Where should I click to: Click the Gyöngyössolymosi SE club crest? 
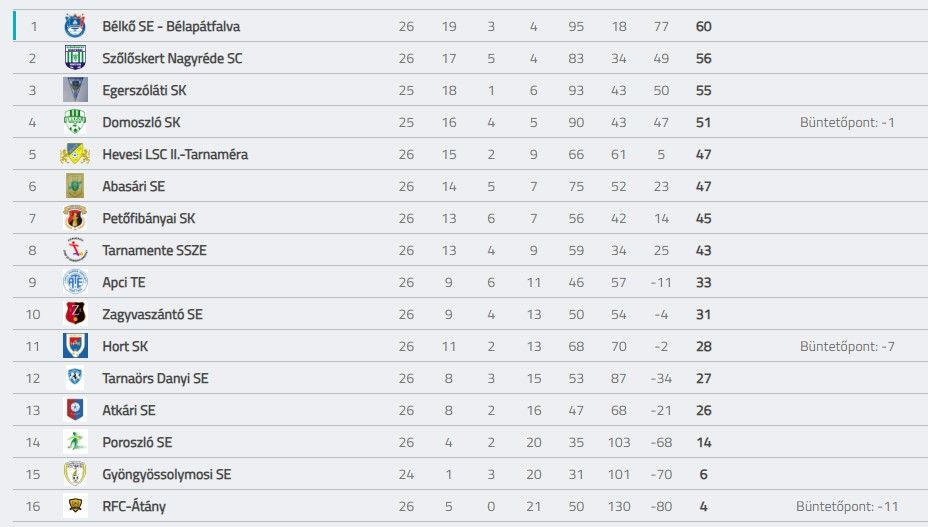[75, 474]
